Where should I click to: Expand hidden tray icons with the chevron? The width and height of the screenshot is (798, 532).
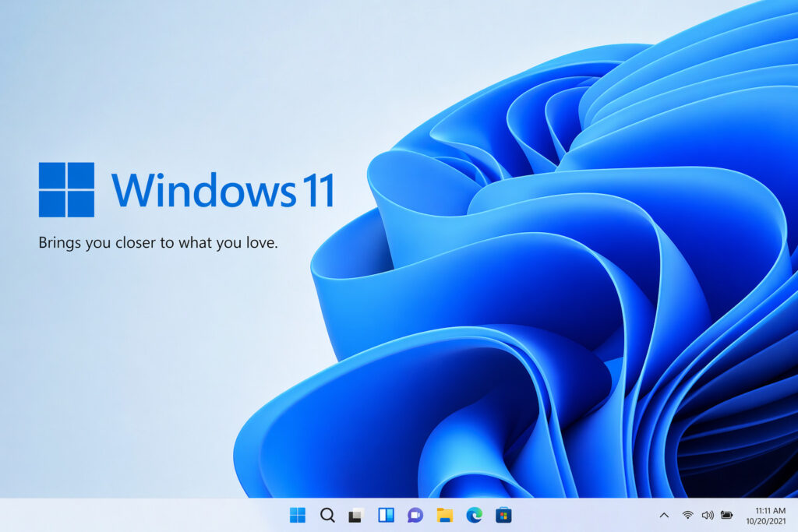(x=664, y=515)
